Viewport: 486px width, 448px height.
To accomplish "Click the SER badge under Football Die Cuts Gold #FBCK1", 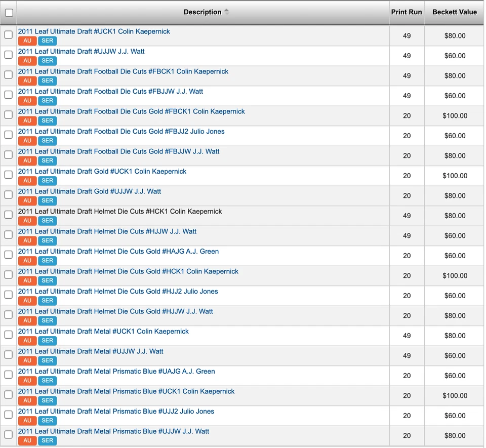I will coord(48,120).
